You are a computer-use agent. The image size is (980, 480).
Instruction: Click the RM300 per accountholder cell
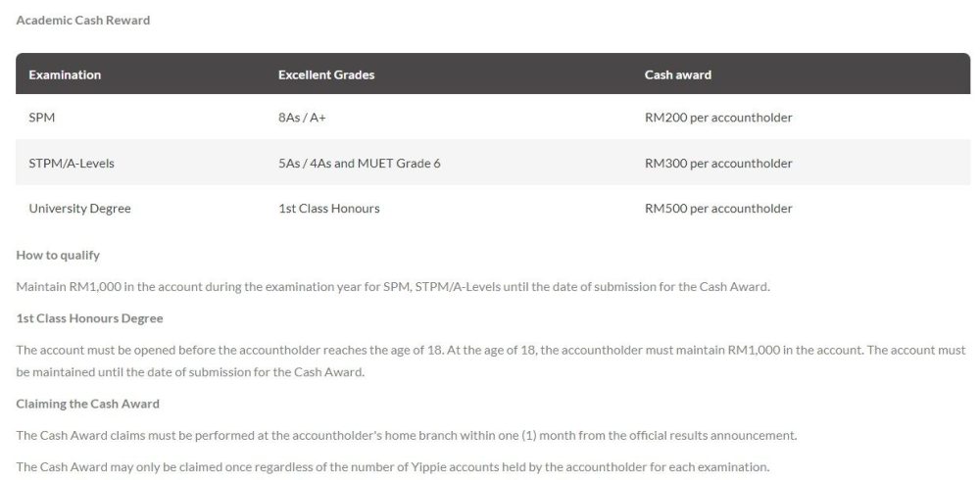click(718, 163)
